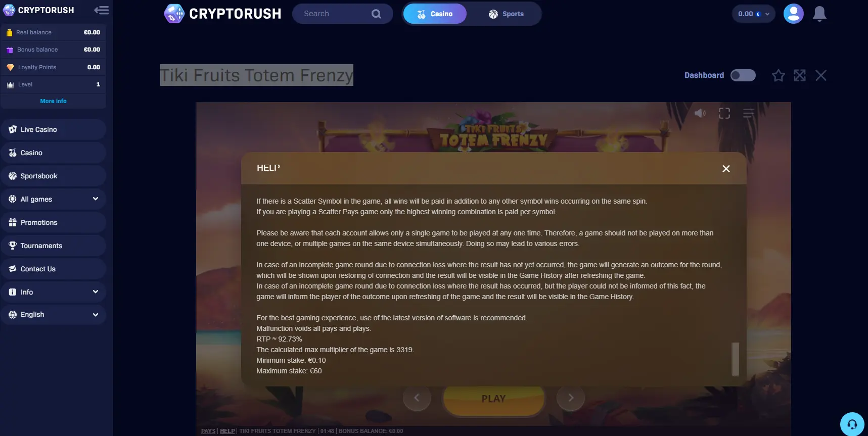Open the English language dropdown
The image size is (868, 436).
54,314
